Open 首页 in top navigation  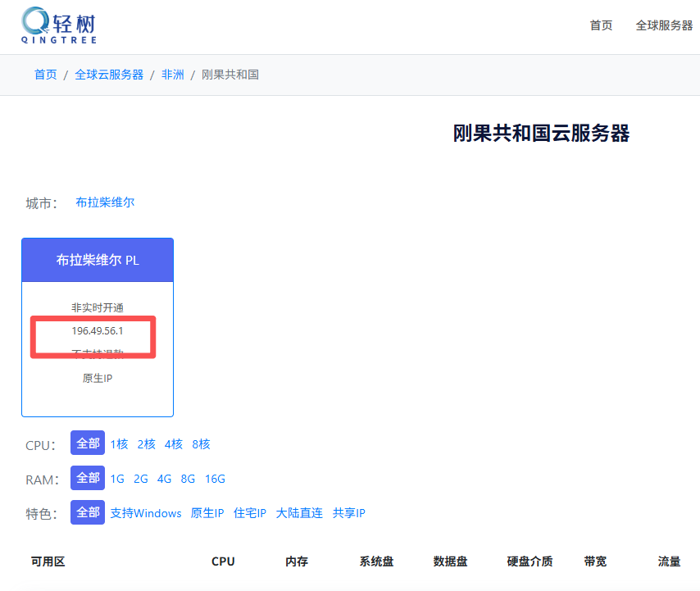click(601, 25)
